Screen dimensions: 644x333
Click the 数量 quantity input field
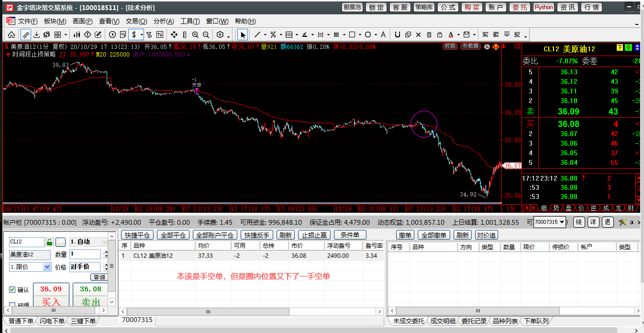85,254
